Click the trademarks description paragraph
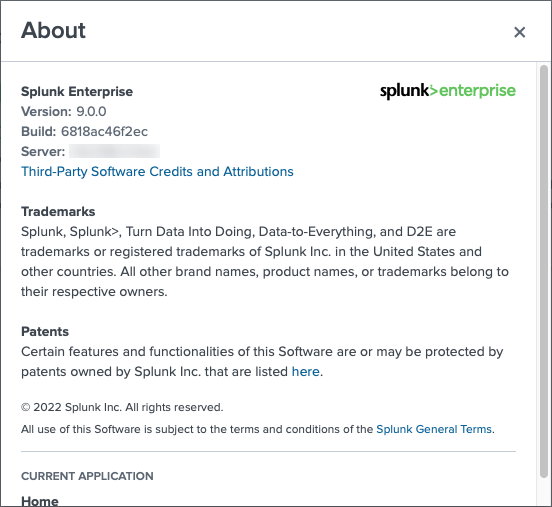Image resolution: width=552 pixels, height=507 pixels. (265, 262)
